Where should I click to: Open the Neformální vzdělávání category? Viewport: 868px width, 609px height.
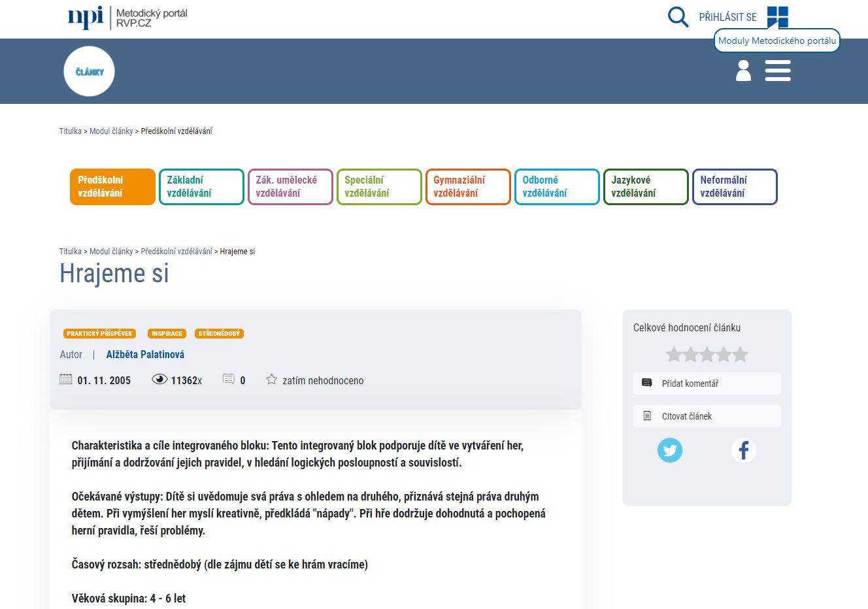[x=735, y=187]
